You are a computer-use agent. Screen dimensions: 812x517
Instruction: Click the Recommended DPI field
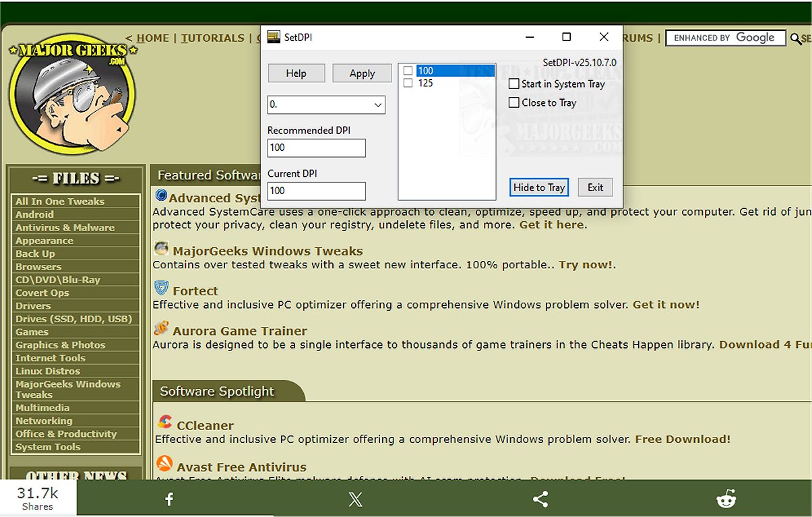coord(317,148)
